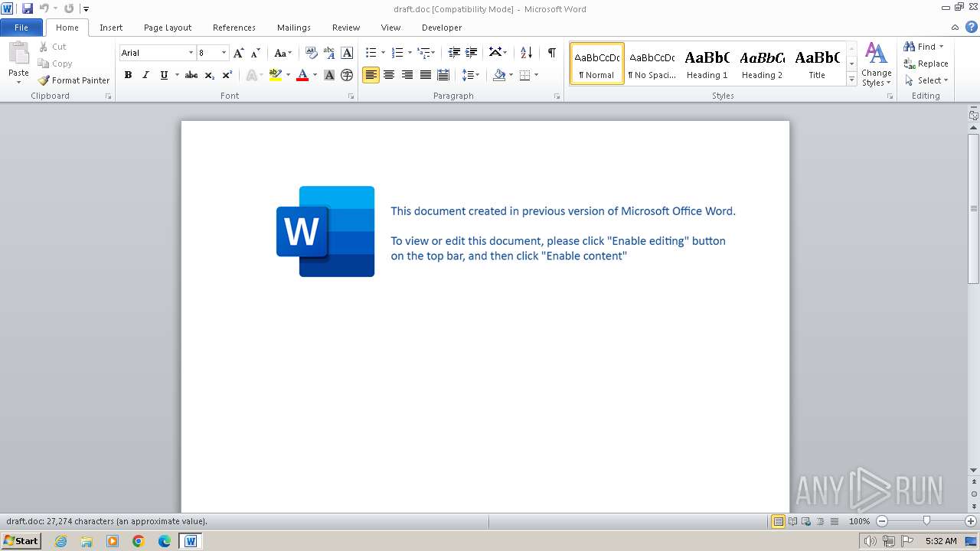
Task: Toggle strikethrough text
Action: click(x=191, y=75)
